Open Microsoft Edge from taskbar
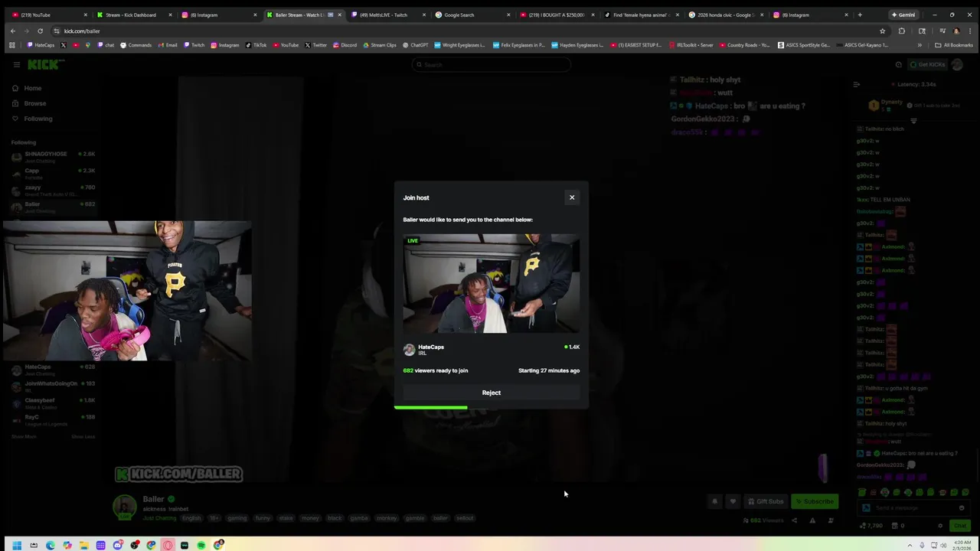980x551 pixels. [51, 545]
